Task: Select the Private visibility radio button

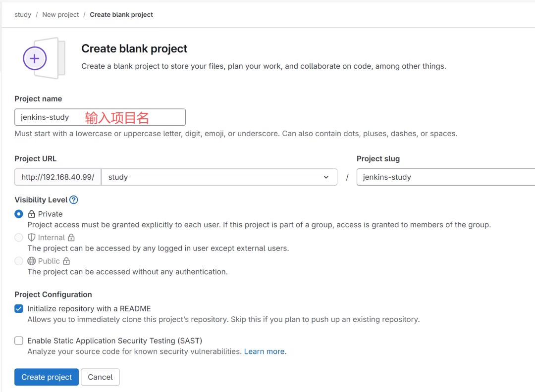Action: click(x=19, y=214)
